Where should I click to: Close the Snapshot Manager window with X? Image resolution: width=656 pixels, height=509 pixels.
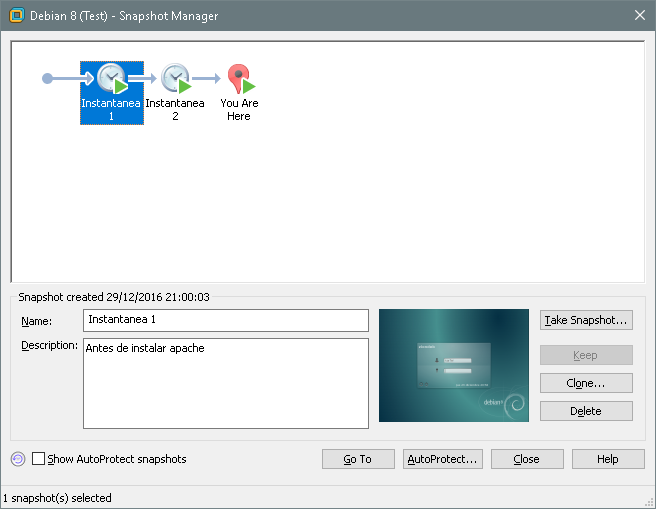[640, 15]
